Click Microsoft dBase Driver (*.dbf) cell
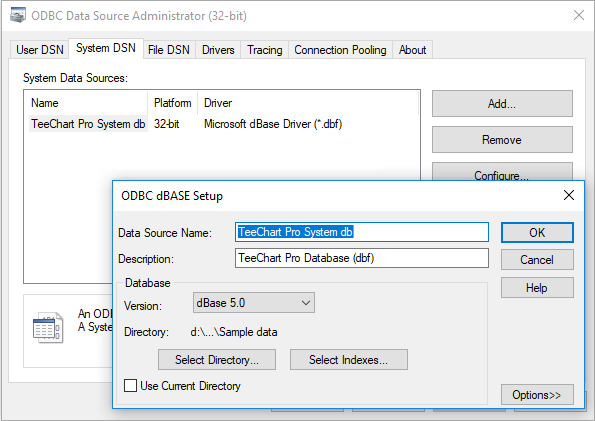This screenshot has height=421, width=595. (273, 124)
